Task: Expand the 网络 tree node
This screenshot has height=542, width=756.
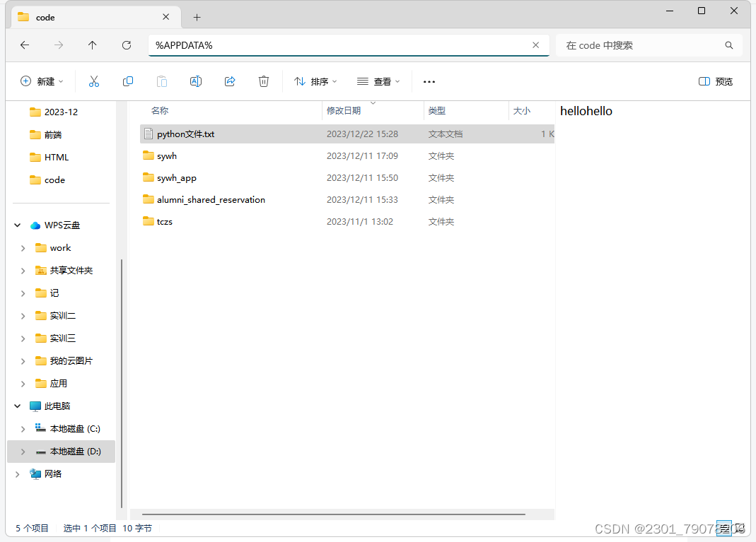Action: (x=18, y=474)
